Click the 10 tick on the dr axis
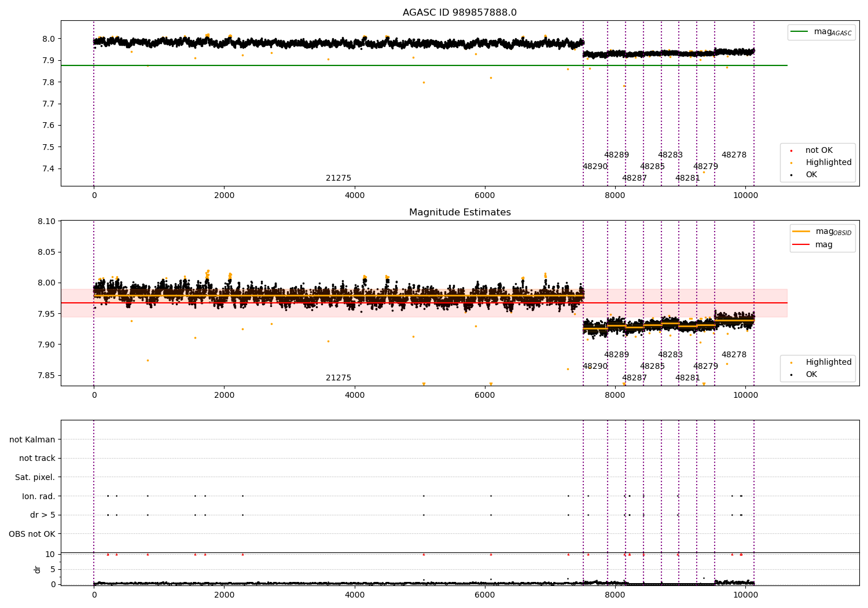The height and width of the screenshot is (608, 868). 50,555
